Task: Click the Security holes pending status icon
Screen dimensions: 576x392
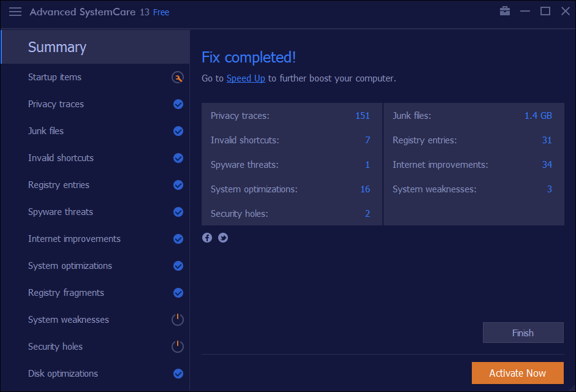Action: (177, 347)
